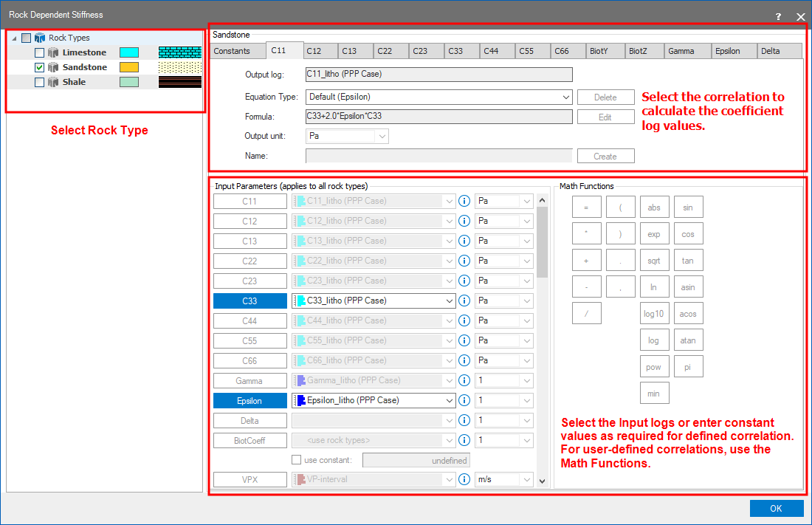Enable the Limestone checkbox
Viewport: 812px width, 525px height.
click(x=40, y=52)
